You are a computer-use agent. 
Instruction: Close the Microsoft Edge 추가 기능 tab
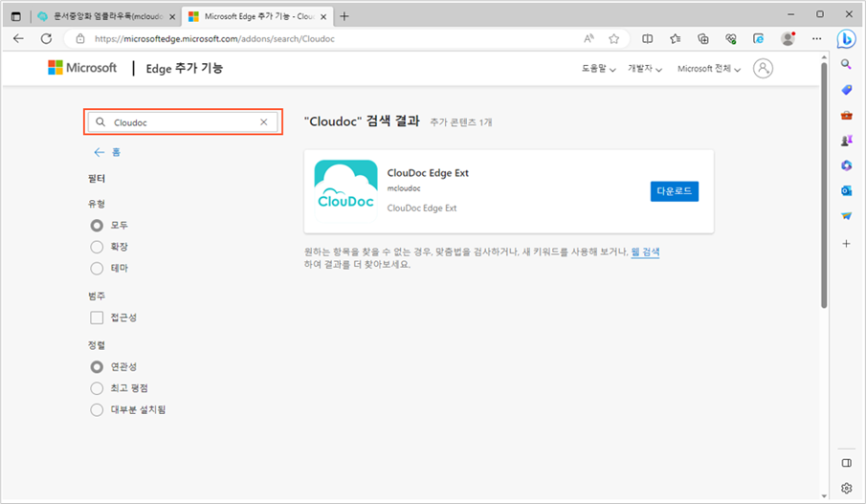pyautogui.click(x=323, y=16)
